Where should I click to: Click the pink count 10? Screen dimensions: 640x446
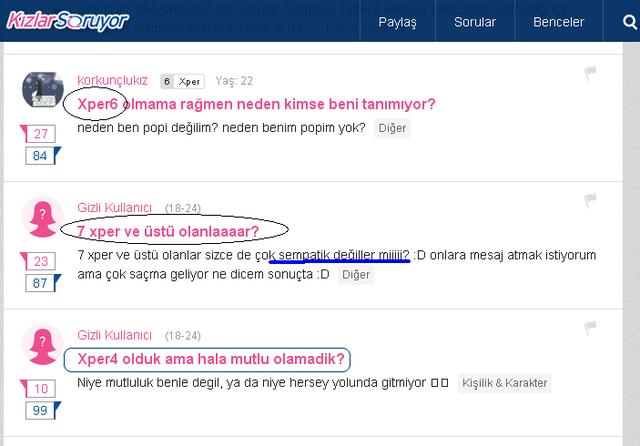40,388
